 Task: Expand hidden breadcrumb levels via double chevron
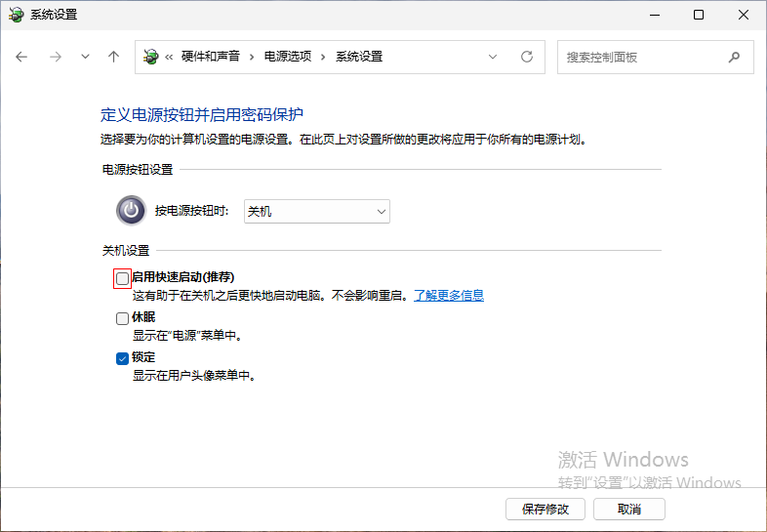click(169, 58)
